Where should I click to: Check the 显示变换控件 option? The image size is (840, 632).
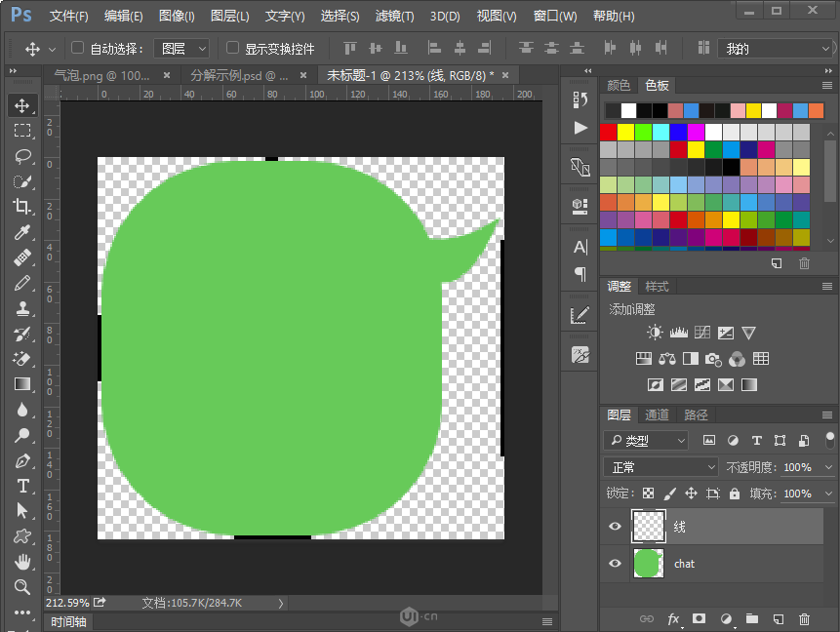click(232, 48)
